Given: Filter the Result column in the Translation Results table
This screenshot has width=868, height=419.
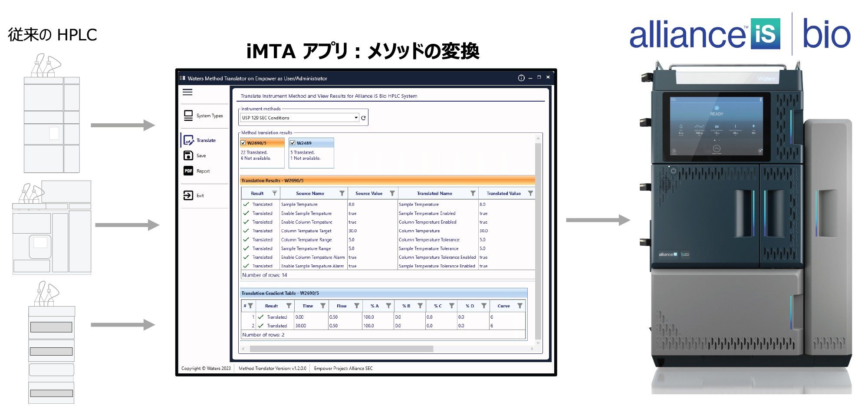Looking at the screenshot, I should point(274,193).
